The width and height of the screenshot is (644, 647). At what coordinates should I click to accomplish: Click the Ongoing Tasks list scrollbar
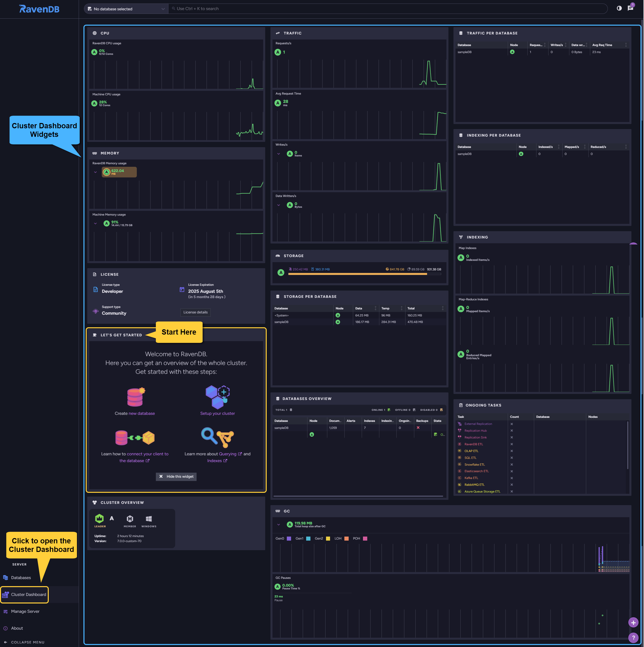[x=627, y=445]
